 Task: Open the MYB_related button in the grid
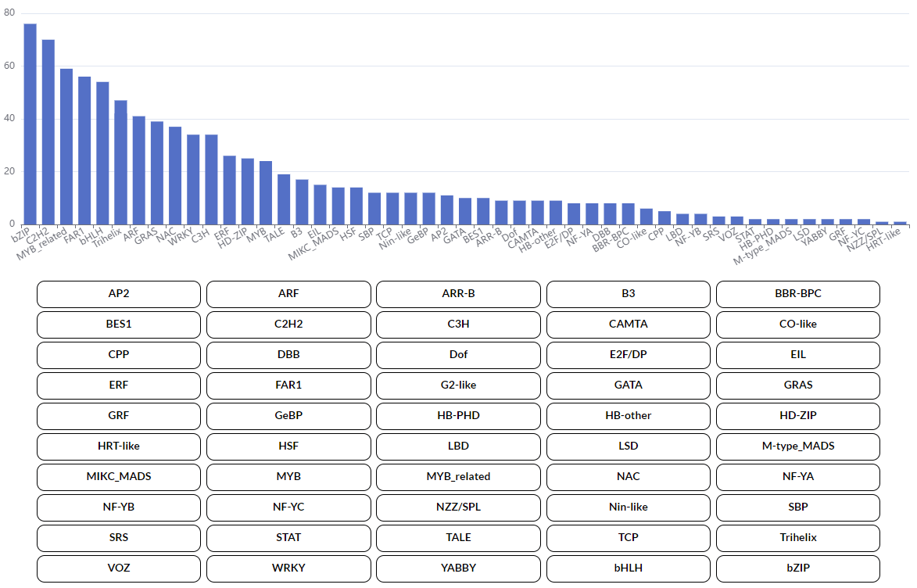pos(458,476)
